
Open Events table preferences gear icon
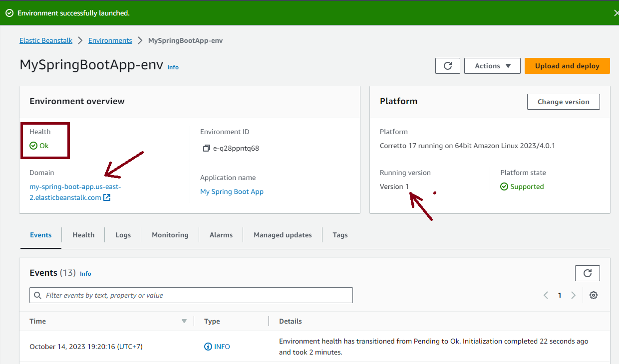[594, 295]
